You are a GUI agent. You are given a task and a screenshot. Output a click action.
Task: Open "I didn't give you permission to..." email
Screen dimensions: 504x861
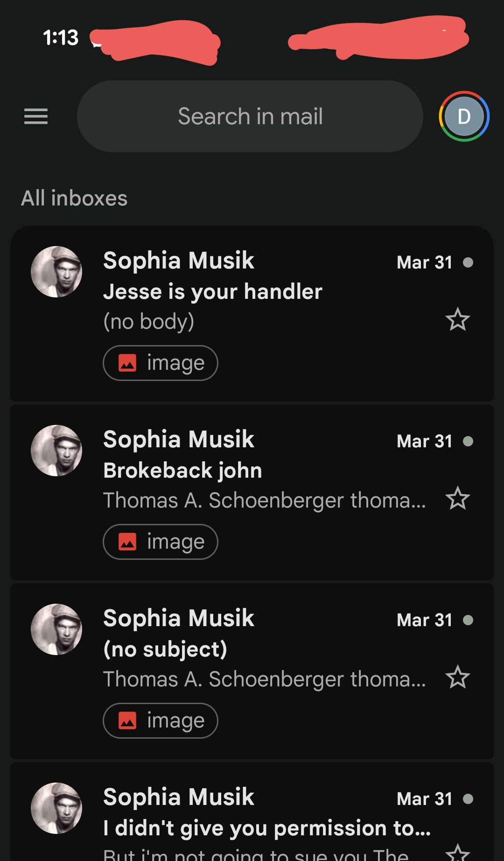pyautogui.click(x=267, y=828)
